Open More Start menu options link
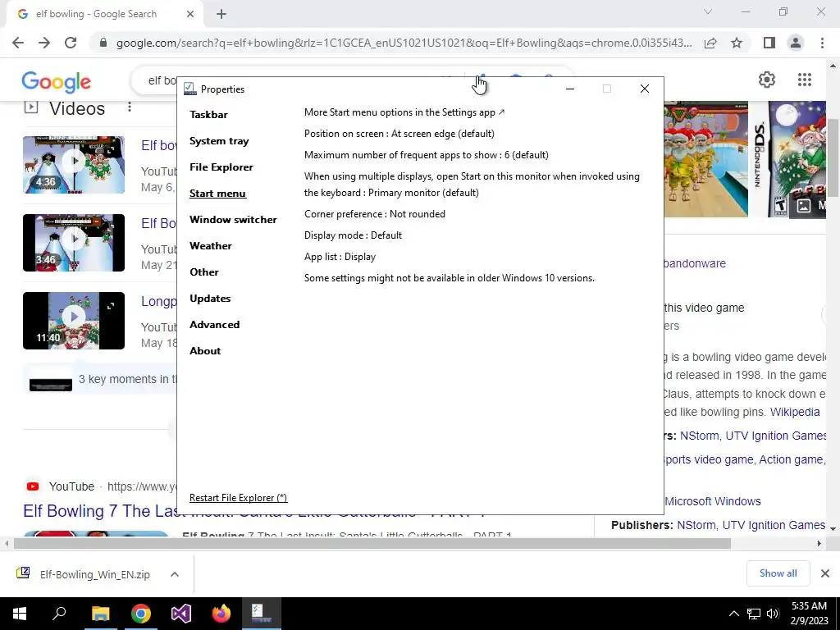The image size is (840, 630). pyautogui.click(x=404, y=112)
